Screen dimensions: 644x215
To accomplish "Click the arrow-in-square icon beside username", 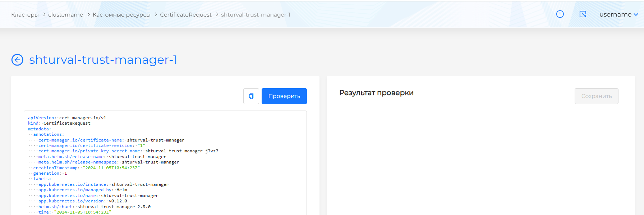I will point(583,14).
